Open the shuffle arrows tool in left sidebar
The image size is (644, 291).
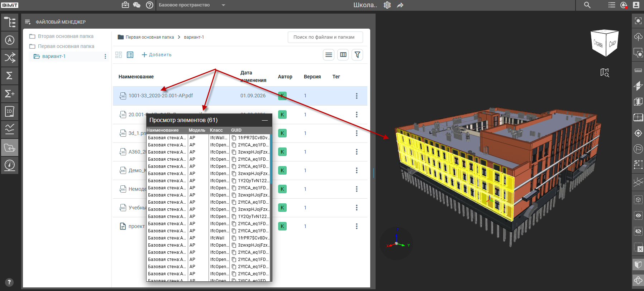[x=10, y=58]
